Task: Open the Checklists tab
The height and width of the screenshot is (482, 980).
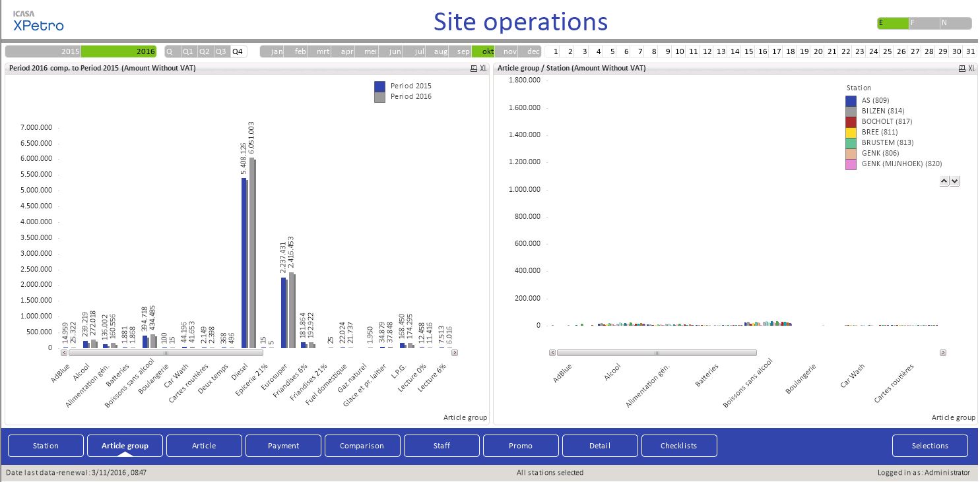Action: pyautogui.click(x=679, y=446)
